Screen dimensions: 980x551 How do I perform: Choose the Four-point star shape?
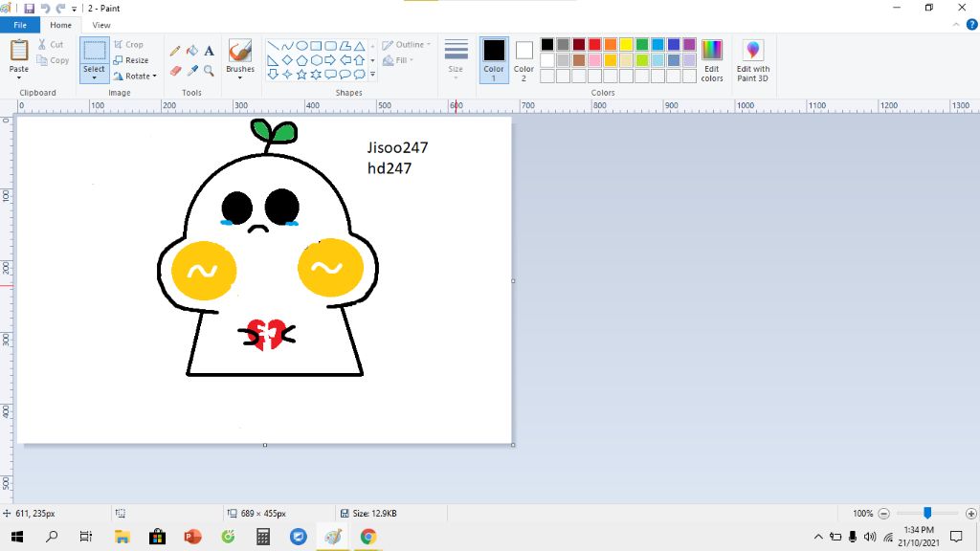click(287, 75)
